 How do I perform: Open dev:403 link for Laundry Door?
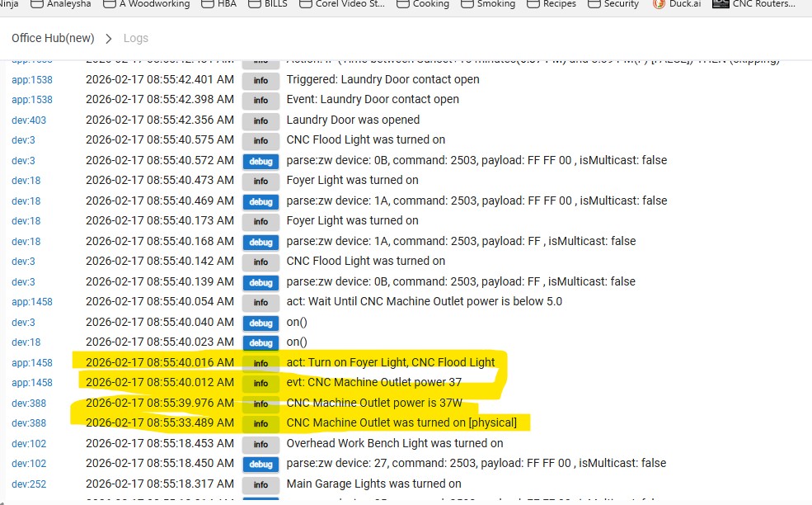29,120
